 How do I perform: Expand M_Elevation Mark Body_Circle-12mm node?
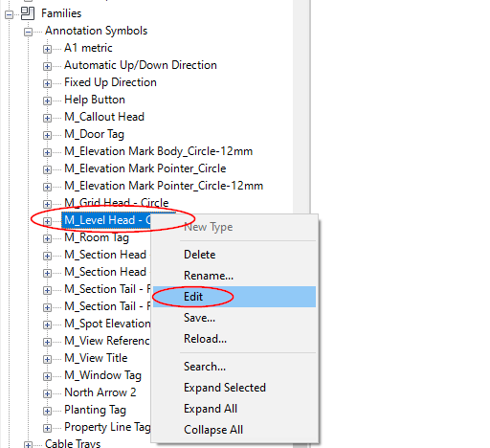click(47, 152)
